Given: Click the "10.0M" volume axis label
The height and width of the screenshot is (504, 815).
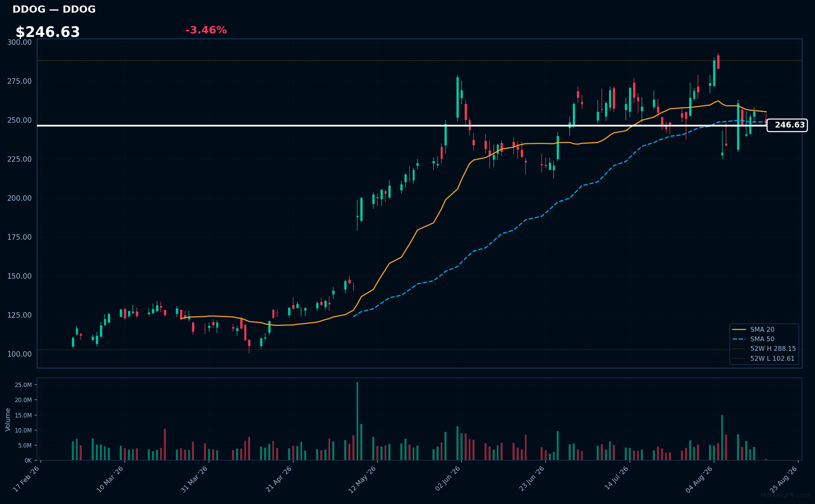Looking at the screenshot, I should point(23,430).
